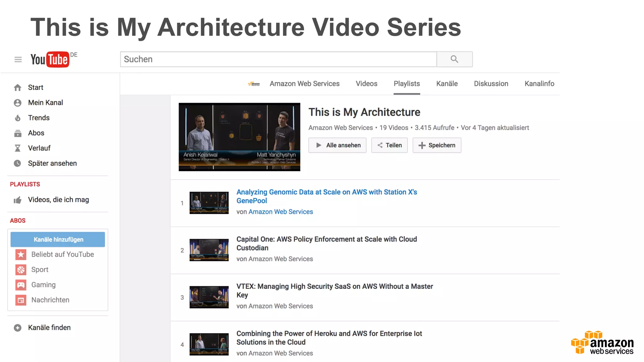Open Verlauf from the sidebar
Image resolution: width=644 pixels, height=362 pixels.
[39, 148]
